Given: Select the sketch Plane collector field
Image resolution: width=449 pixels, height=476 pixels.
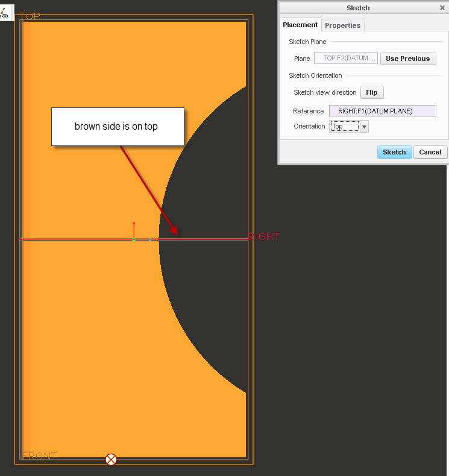Looking at the screenshot, I should 345,59.
